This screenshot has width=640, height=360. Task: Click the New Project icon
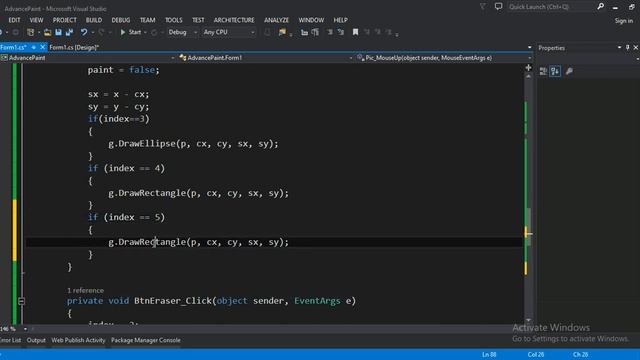tap(30, 32)
